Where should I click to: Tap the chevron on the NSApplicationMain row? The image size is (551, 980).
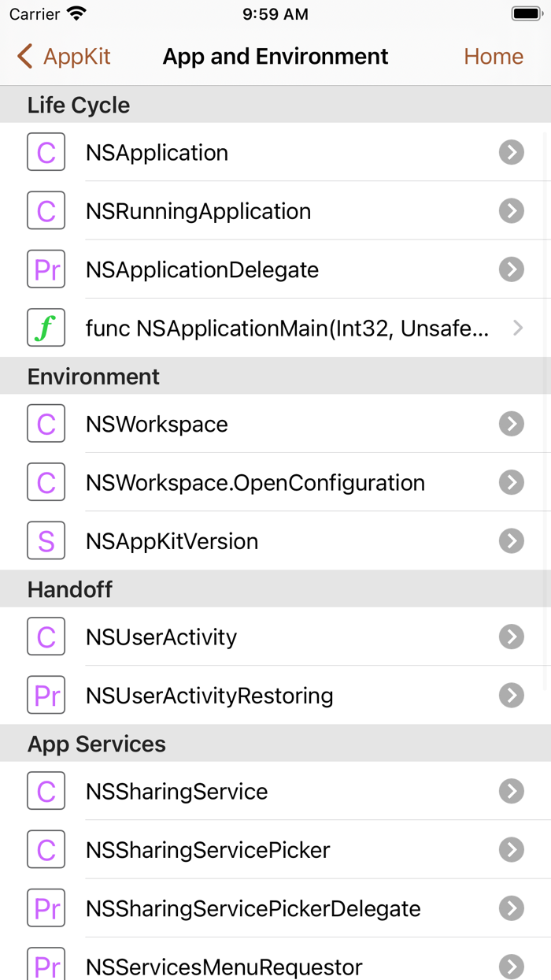click(x=517, y=328)
